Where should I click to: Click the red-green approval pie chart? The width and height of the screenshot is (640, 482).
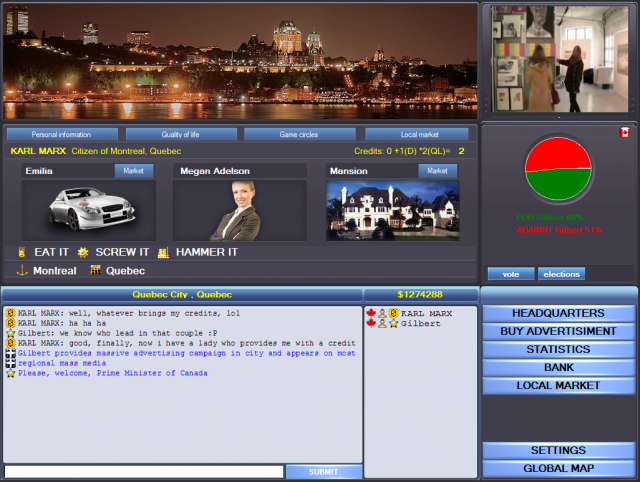coord(558,169)
